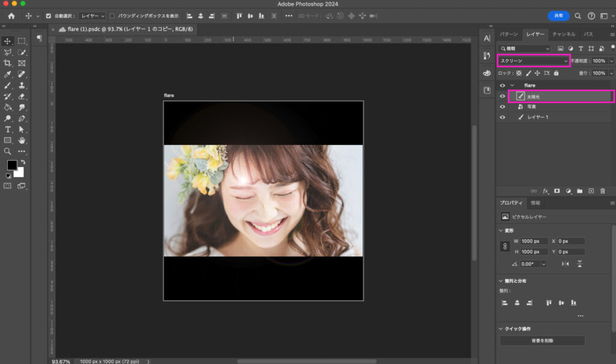Select the Horizontal Type tool
This screenshot has height=364, width=616.
point(8,129)
